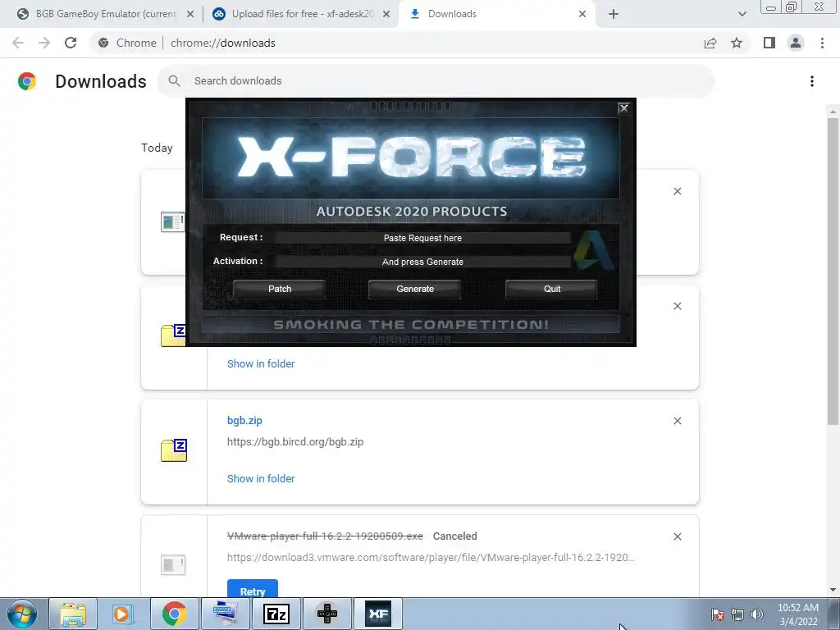This screenshot has height=630, width=840.
Task: Close the Upload files for free tab
Action: tap(386, 15)
